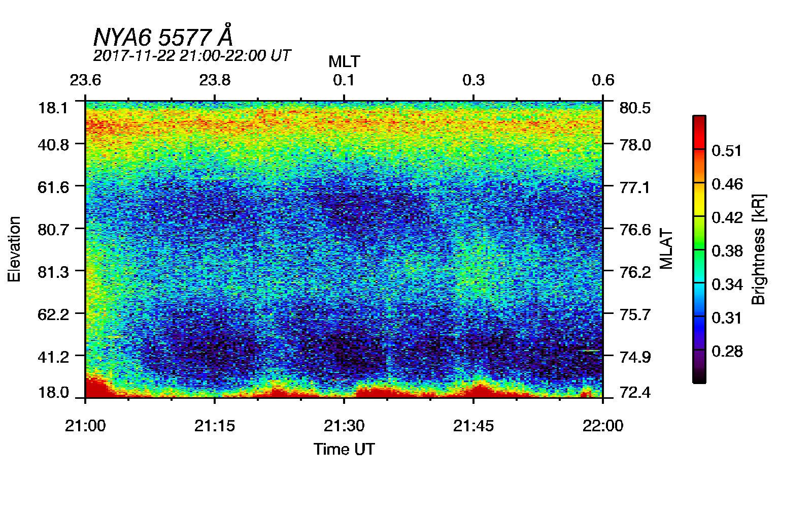The image size is (812, 508).
Task: Click elevation tick value "18.0"
Action: [53, 393]
